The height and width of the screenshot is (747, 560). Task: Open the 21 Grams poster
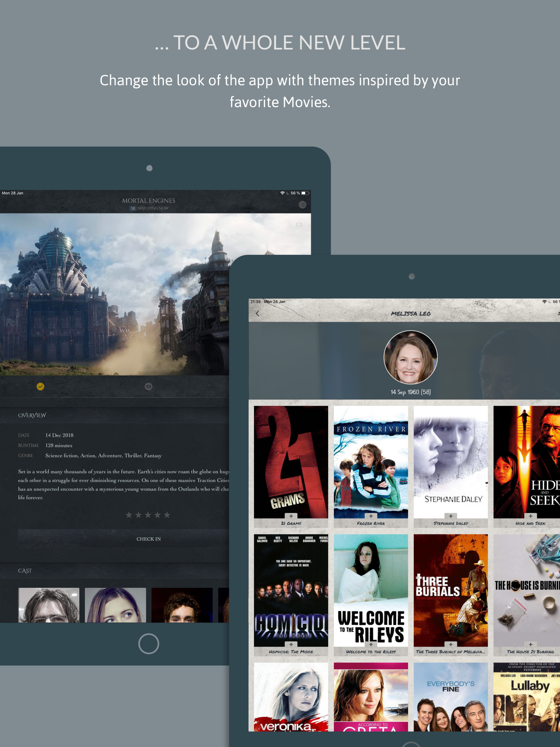(291, 462)
